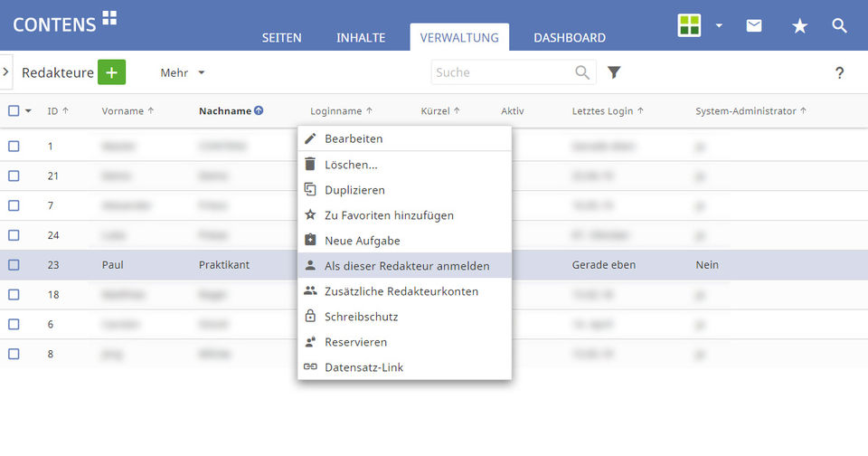Click the CONTENS logo

(65, 22)
